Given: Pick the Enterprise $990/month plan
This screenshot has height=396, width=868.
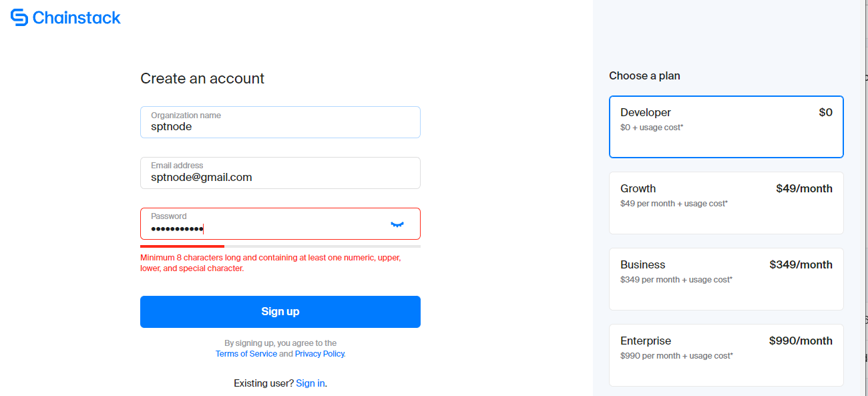Looking at the screenshot, I should [726, 355].
